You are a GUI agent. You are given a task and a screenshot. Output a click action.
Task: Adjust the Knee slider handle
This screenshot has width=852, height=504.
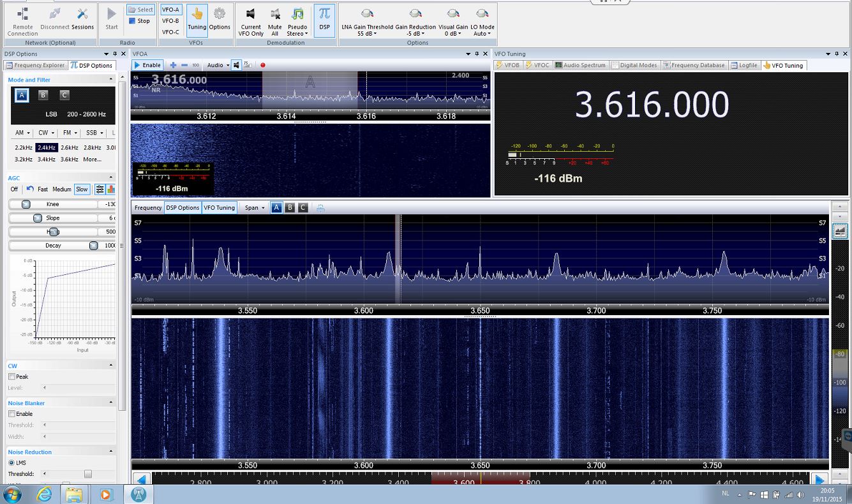tap(26, 204)
